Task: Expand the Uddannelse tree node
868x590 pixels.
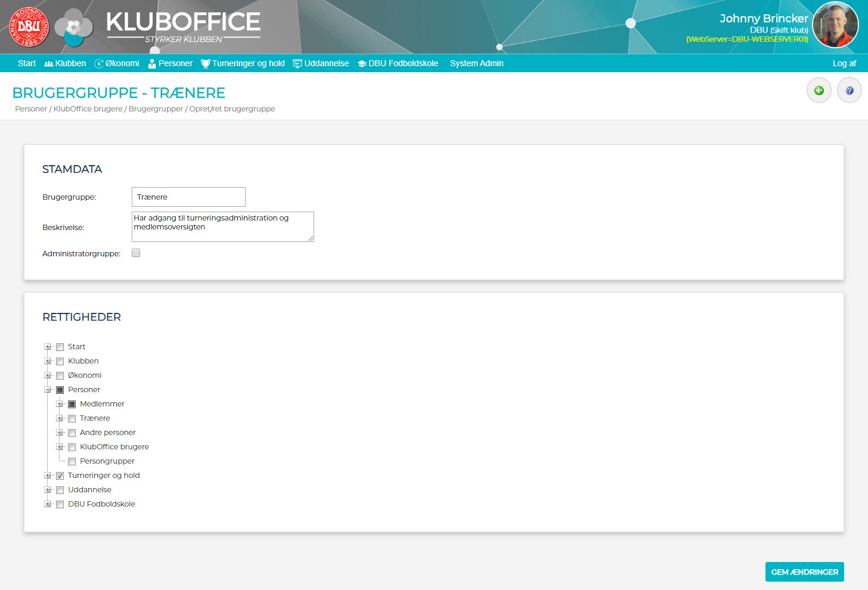Action: coord(48,490)
